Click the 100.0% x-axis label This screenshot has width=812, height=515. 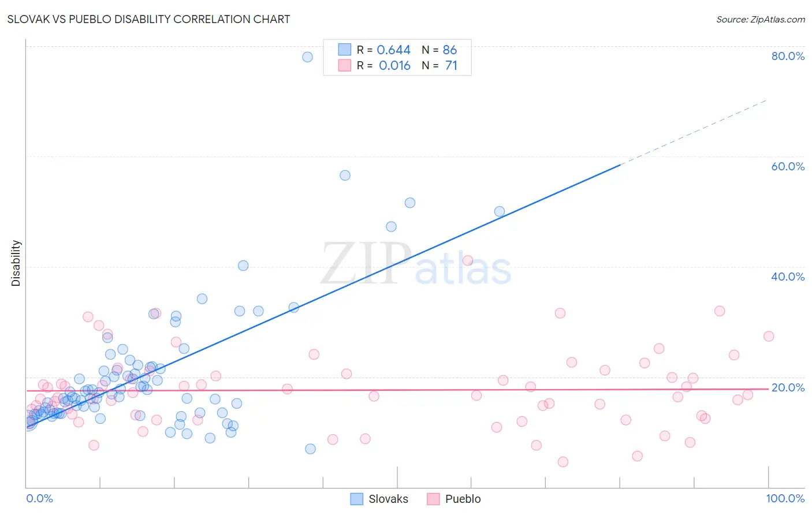click(785, 498)
